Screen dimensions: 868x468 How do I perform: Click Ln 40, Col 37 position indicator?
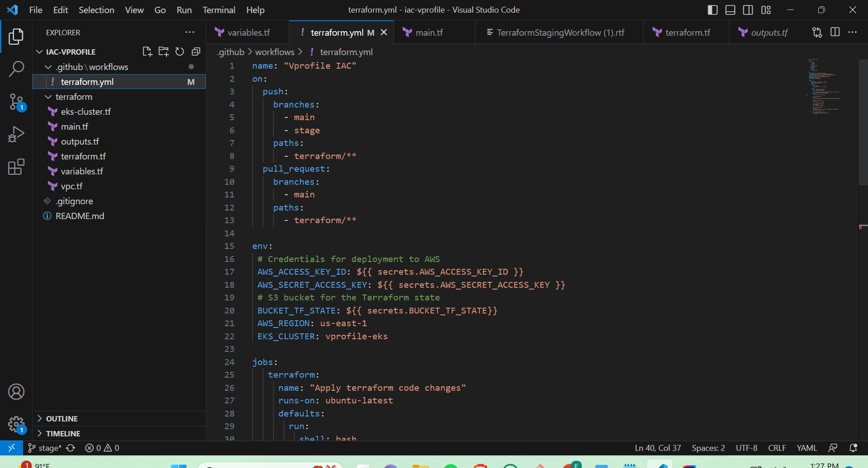[658, 448]
